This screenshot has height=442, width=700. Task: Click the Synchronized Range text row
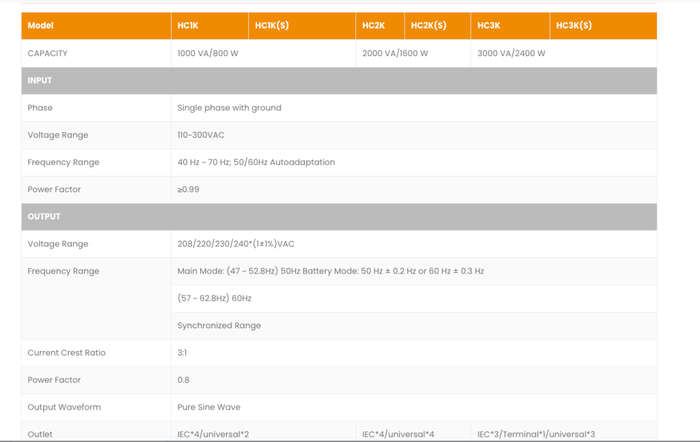tap(414, 325)
